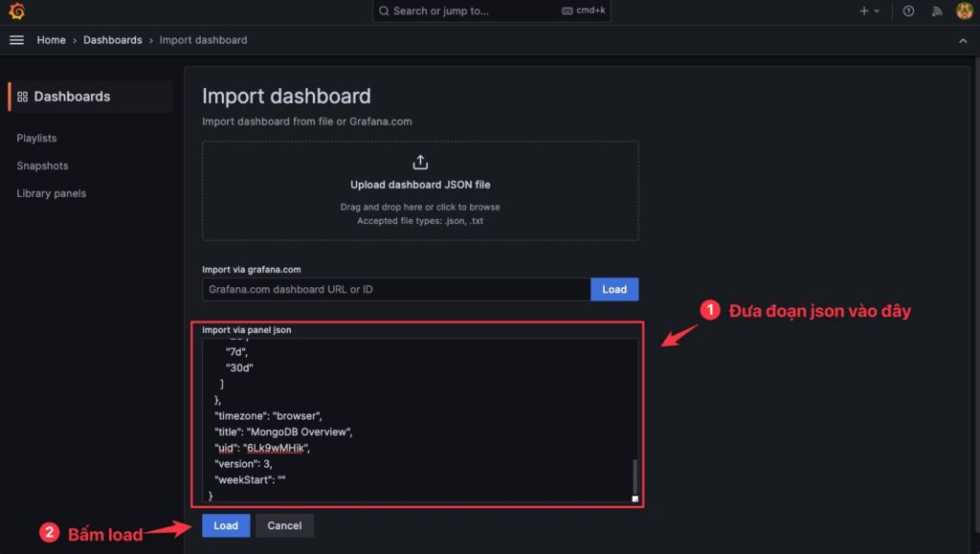Open the hamburger navigation menu

point(17,40)
